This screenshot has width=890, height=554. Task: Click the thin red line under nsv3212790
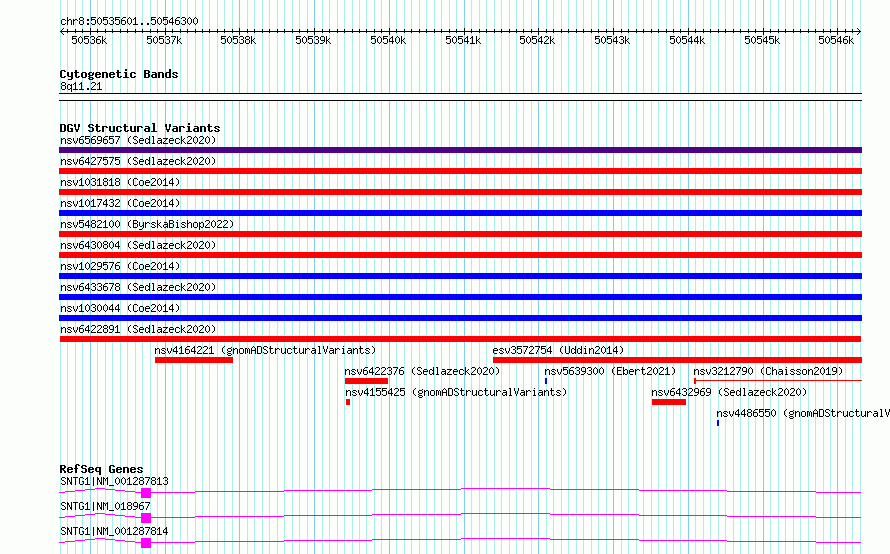click(778, 381)
